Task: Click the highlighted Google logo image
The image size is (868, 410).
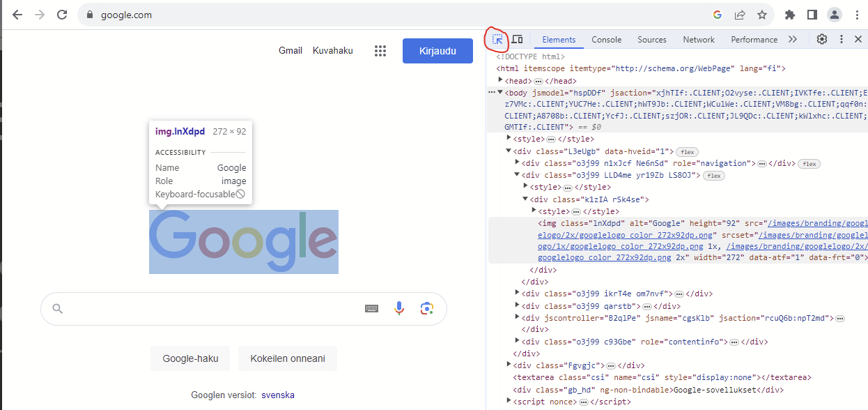Action: click(x=244, y=242)
